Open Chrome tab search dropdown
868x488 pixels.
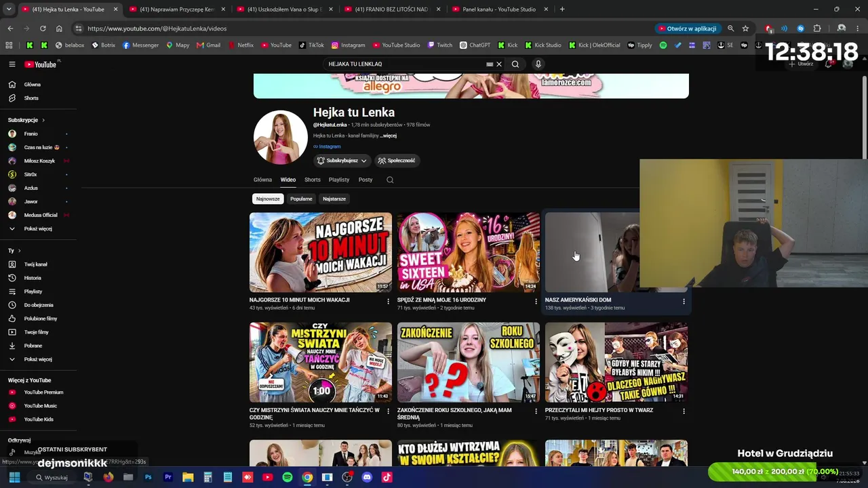pos(9,9)
